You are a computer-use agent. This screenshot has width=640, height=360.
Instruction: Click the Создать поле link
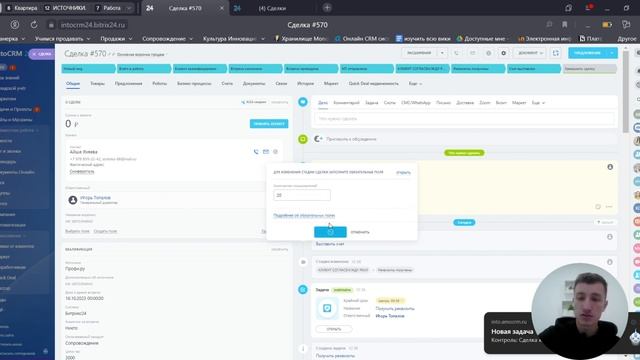coord(105,231)
